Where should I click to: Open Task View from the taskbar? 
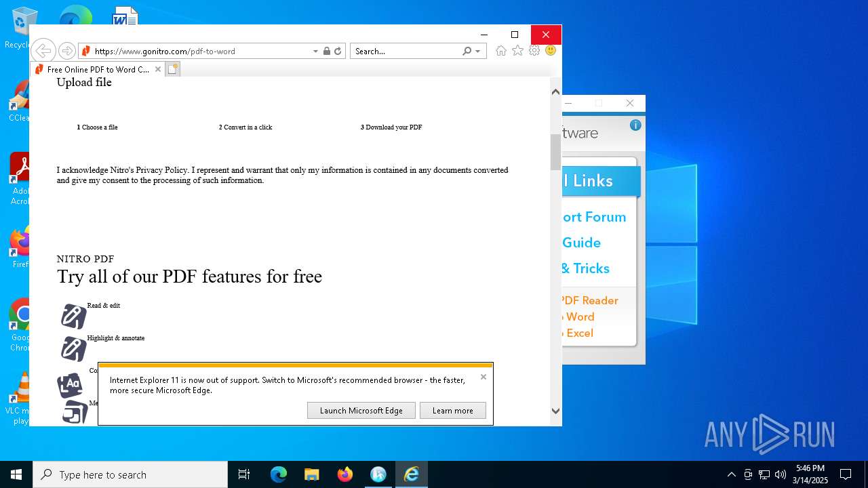(x=244, y=474)
